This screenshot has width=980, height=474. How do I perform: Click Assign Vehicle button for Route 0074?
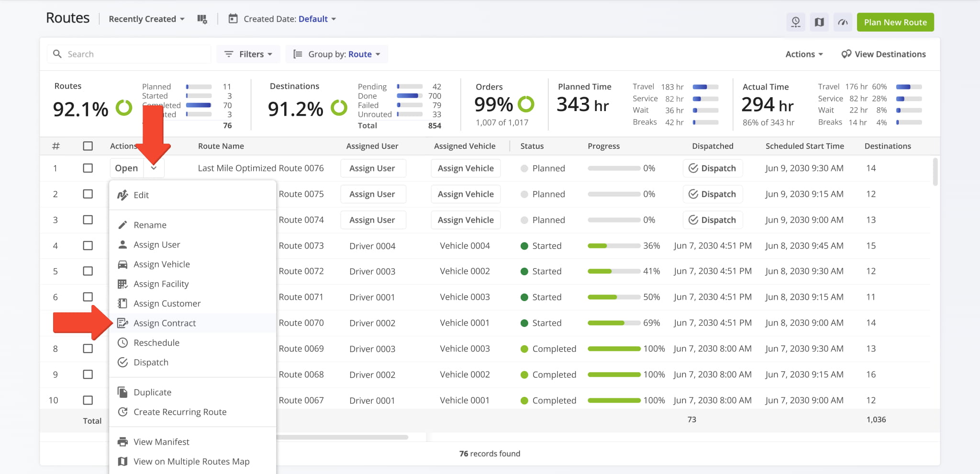[x=465, y=220]
